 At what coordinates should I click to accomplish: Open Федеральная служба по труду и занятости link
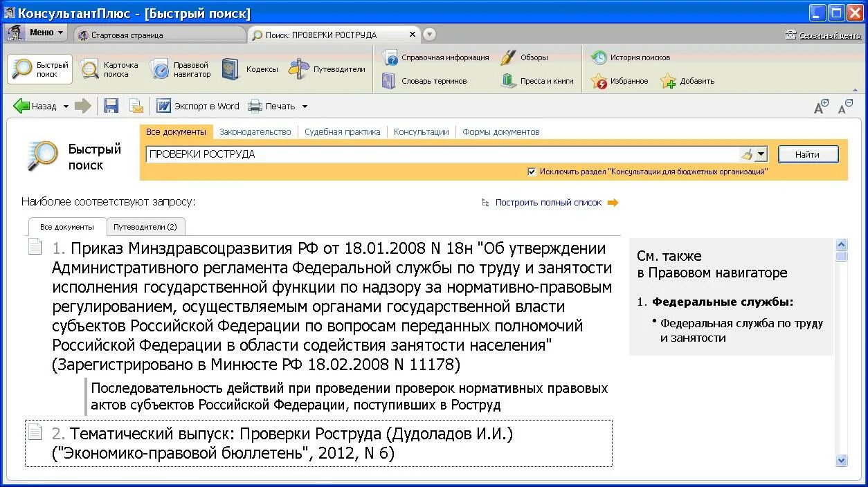tap(741, 331)
